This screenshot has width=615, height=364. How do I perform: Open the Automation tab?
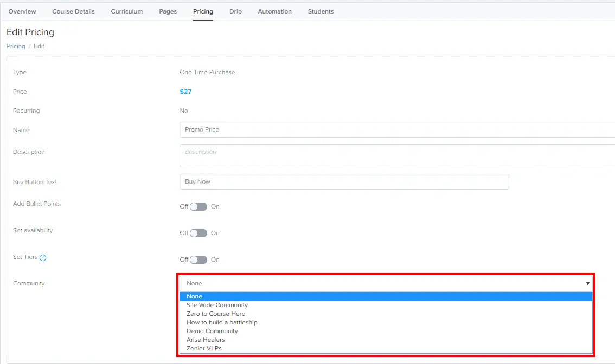(274, 11)
